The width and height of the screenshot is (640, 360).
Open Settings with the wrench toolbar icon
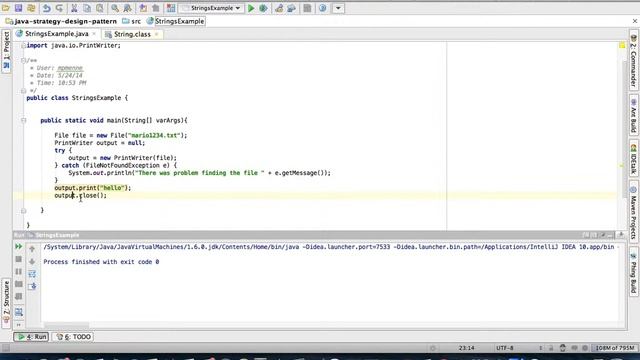(x=279, y=8)
